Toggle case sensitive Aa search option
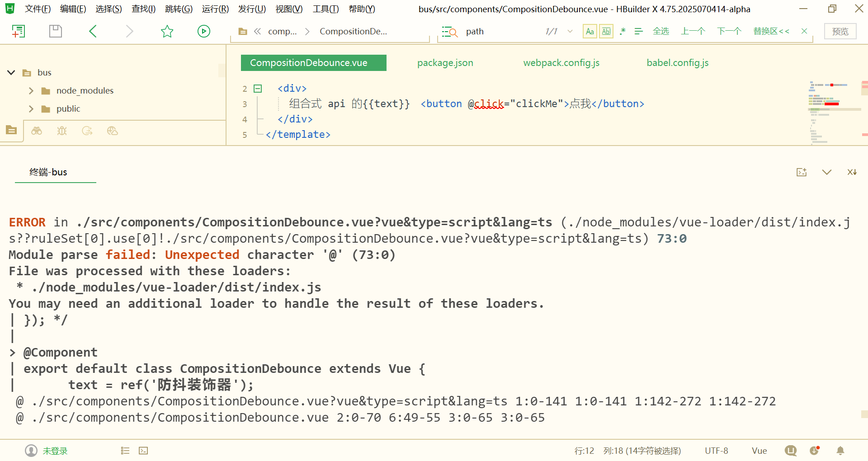The width and height of the screenshot is (868, 461). (590, 31)
